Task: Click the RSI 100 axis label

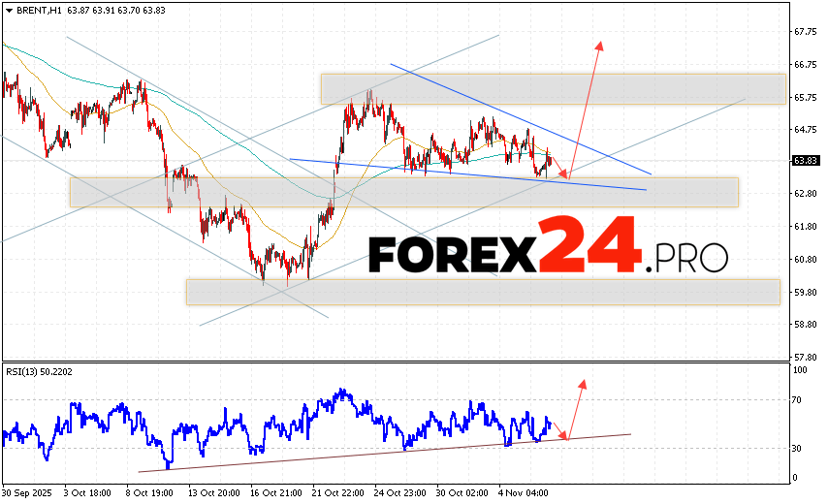Action: coord(802,370)
